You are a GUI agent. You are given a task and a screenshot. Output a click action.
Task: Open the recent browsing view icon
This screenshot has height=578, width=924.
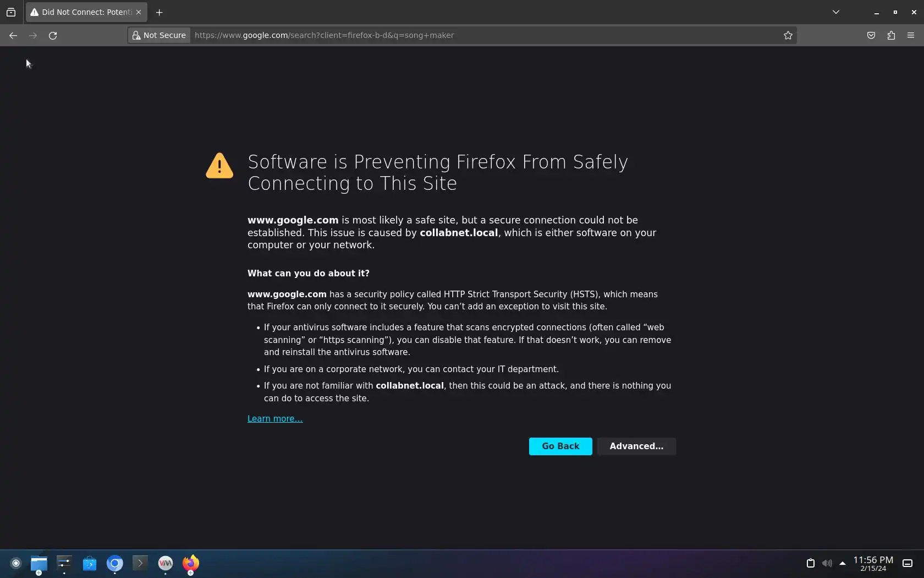tap(11, 12)
